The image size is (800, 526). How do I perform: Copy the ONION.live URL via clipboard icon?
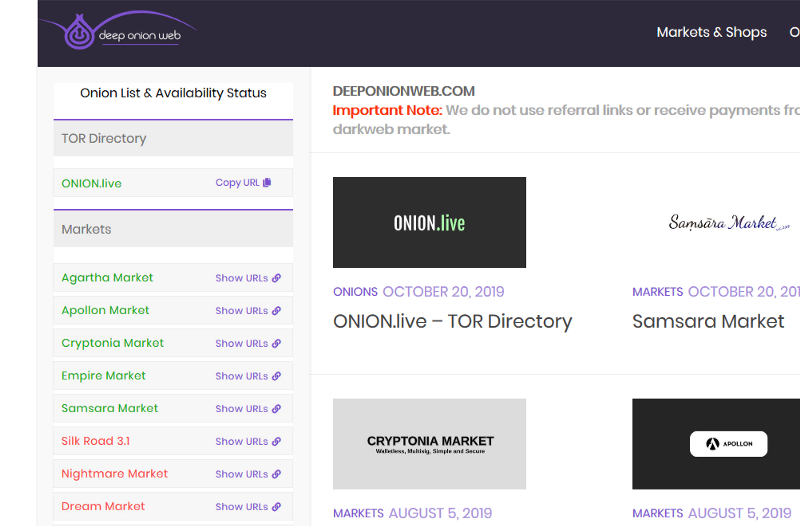click(x=267, y=183)
